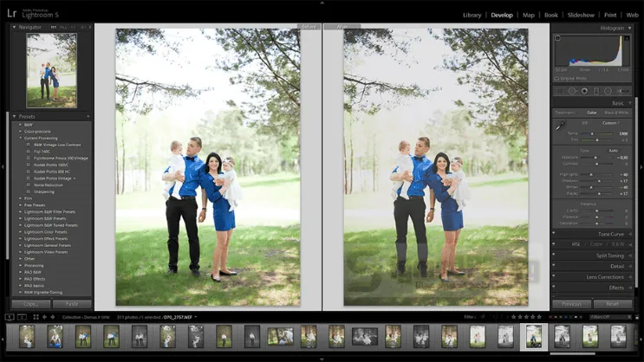Image resolution: width=644 pixels, height=362 pixels.
Task: Filter by flagged status flag icon
Action: [x=483, y=317]
